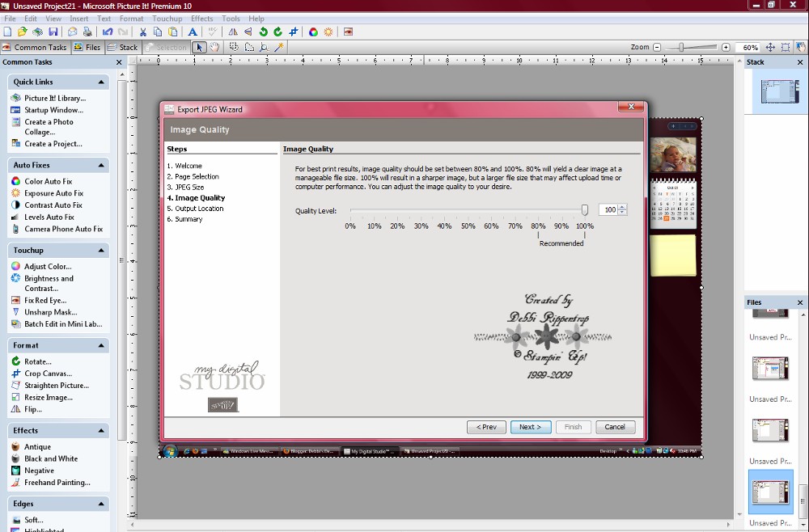
Task: Click the zoom in plus button
Action: point(726,48)
